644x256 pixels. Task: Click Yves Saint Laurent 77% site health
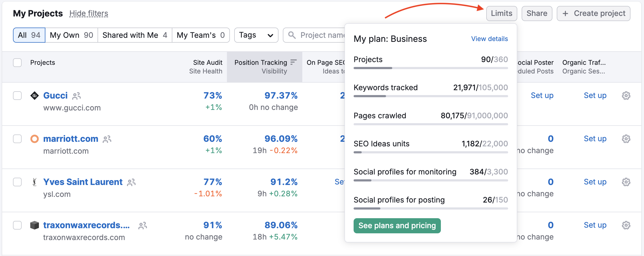[x=213, y=182]
